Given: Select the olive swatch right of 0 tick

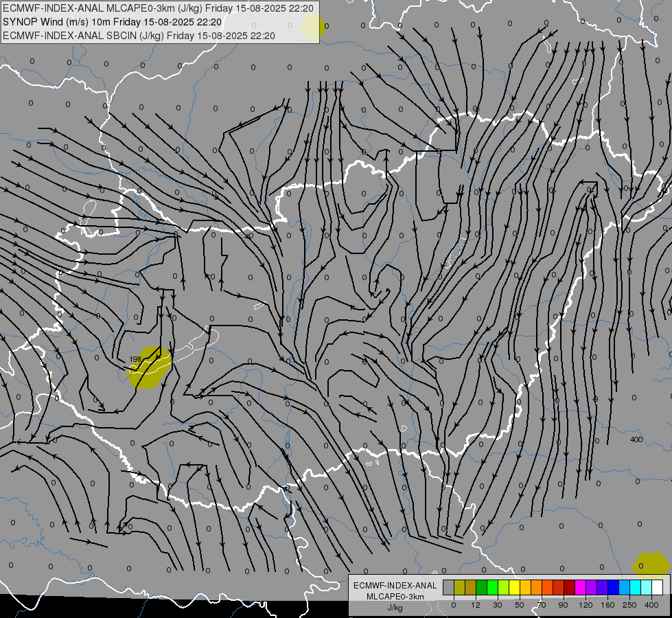Looking at the screenshot, I should pyautogui.click(x=459, y=587).
